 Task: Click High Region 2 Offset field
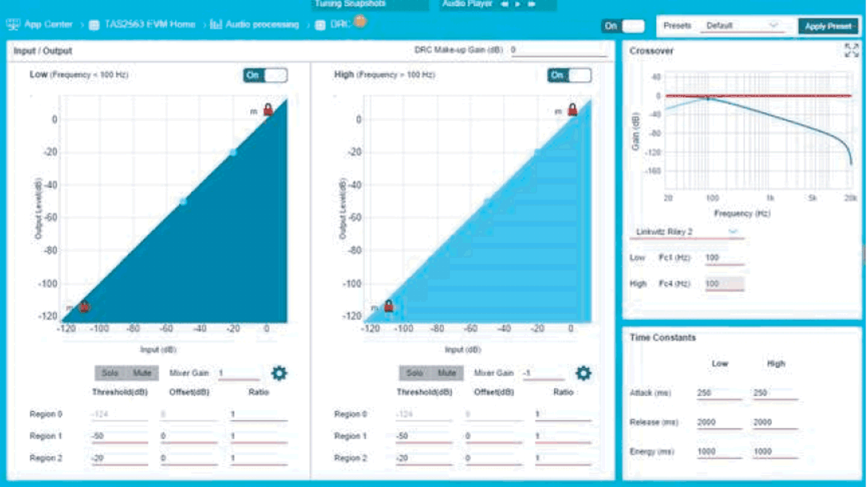coord(493,459)
